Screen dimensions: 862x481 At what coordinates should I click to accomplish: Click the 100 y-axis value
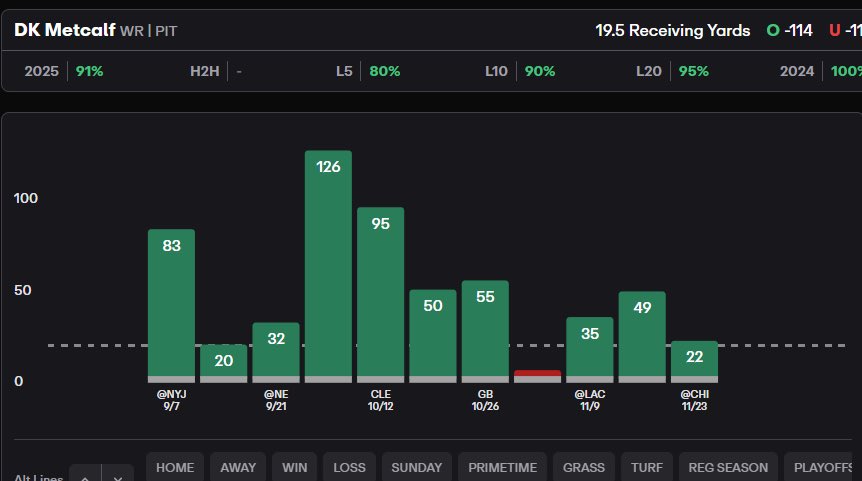coord(26,198)
